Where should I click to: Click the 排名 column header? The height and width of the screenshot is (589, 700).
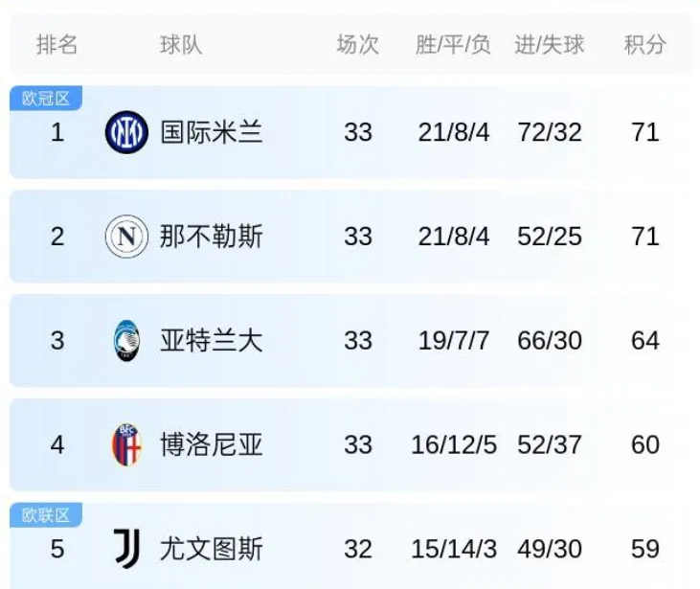click(x=57, y=45)
